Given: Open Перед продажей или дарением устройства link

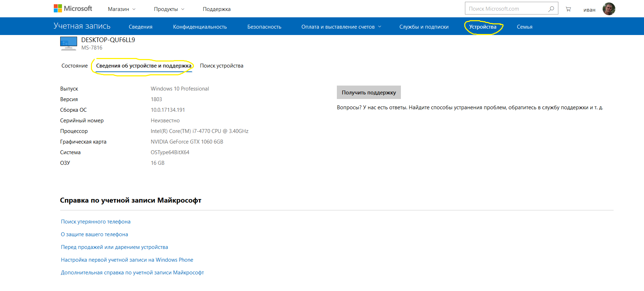Looking at the screenshot, I should coord(114,247).
